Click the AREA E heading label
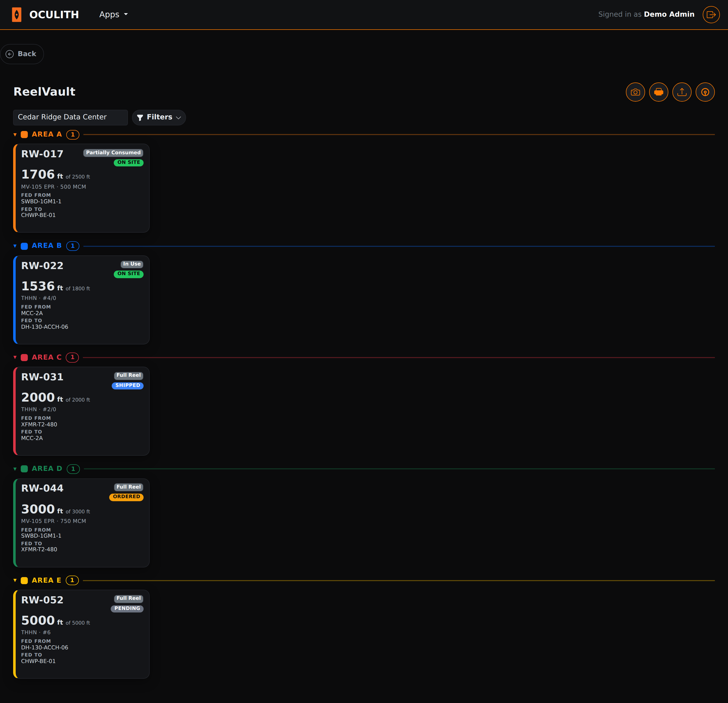 click(47, 580)
